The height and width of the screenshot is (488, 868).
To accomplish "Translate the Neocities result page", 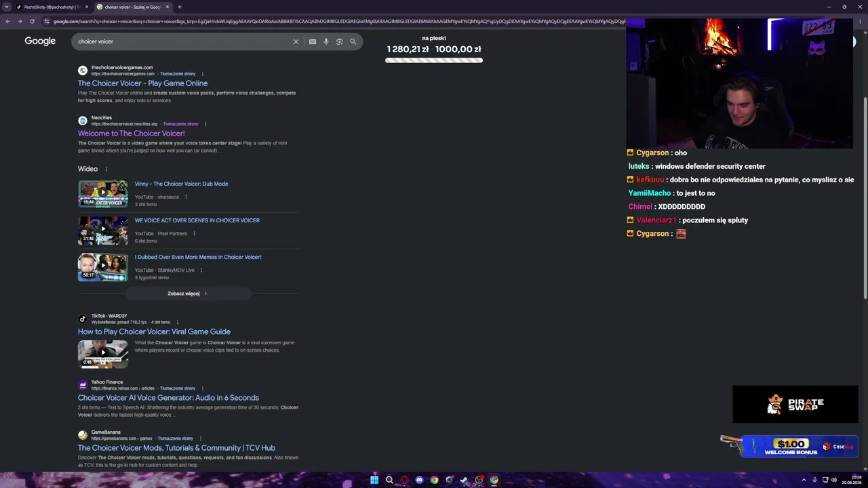I will tap(180, 124).
